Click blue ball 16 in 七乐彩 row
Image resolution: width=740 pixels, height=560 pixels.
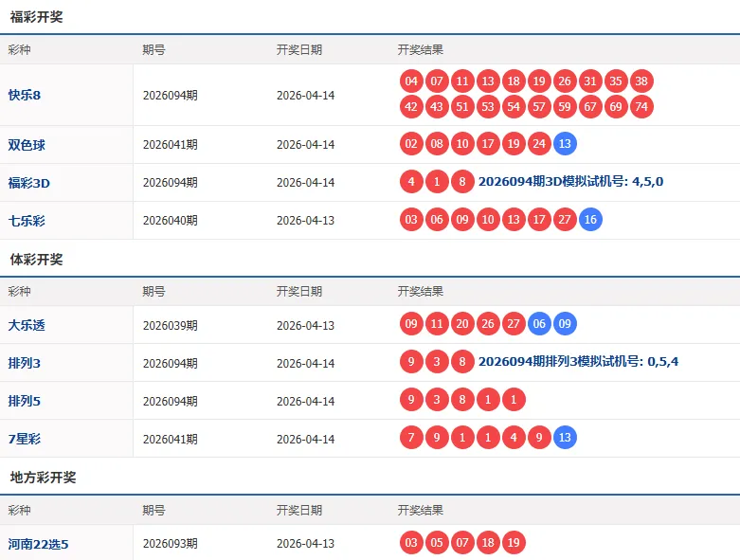coord(590,220)
